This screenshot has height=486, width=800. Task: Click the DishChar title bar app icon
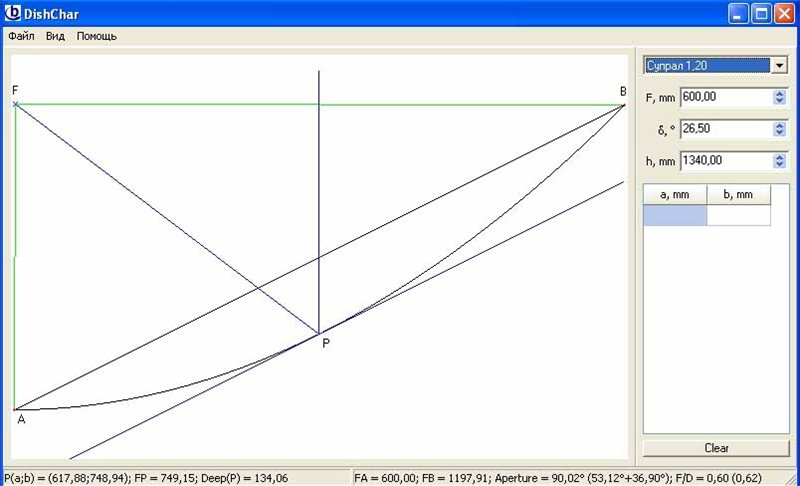tap(12, 13)
